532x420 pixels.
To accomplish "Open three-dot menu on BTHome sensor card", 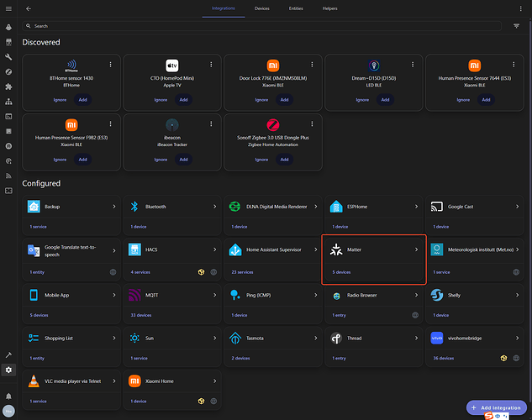I will [111, 65].
